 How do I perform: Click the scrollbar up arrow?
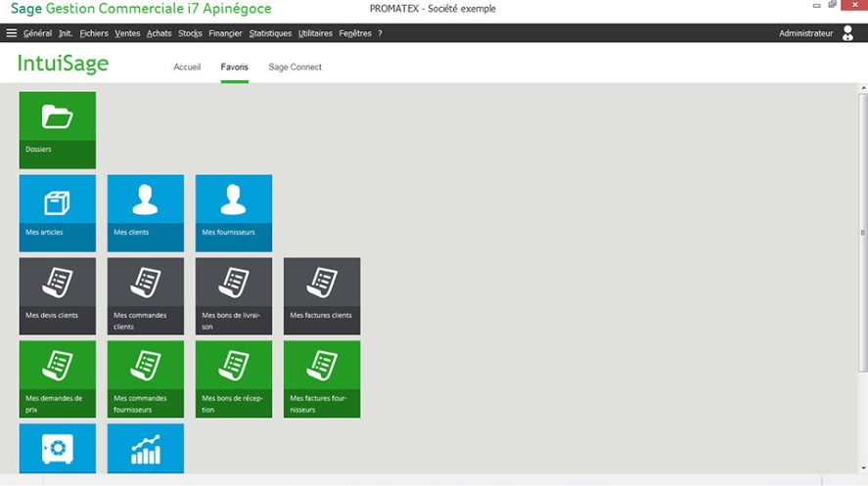[x=863, y=88]
